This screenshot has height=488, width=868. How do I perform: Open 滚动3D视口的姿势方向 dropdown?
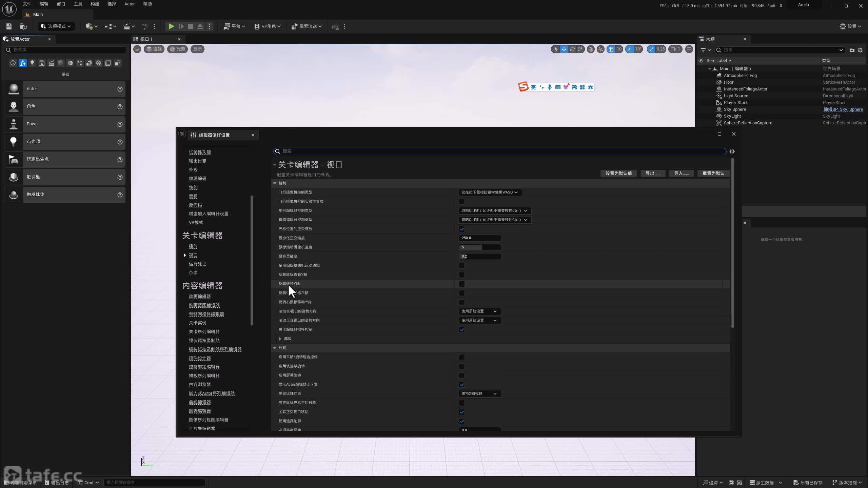click(479, 311)
